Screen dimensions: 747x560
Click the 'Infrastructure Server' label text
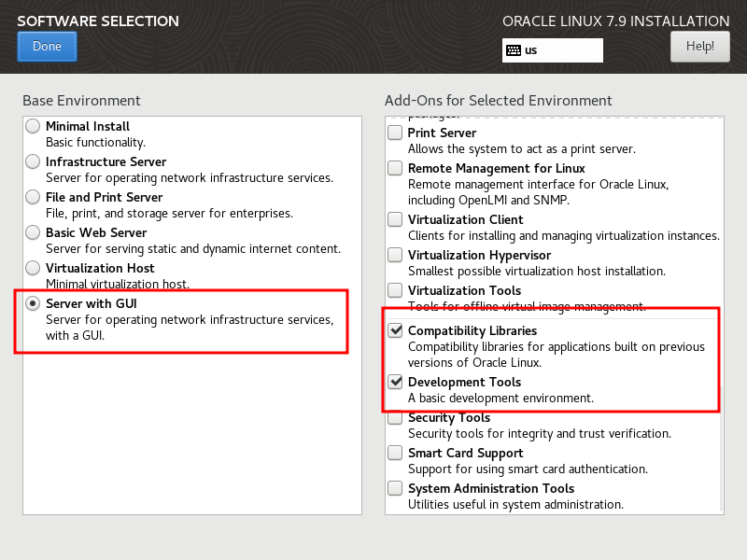click(106, 161)
